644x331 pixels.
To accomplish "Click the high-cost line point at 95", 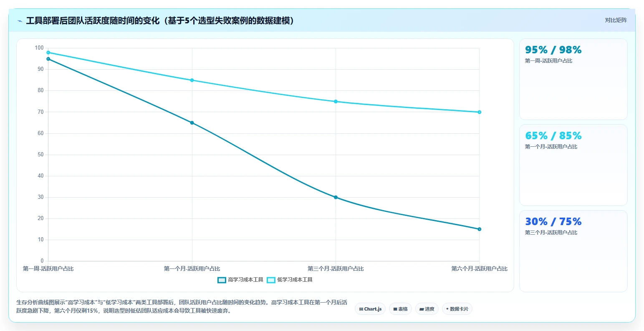I will click(x=48, y=59).
